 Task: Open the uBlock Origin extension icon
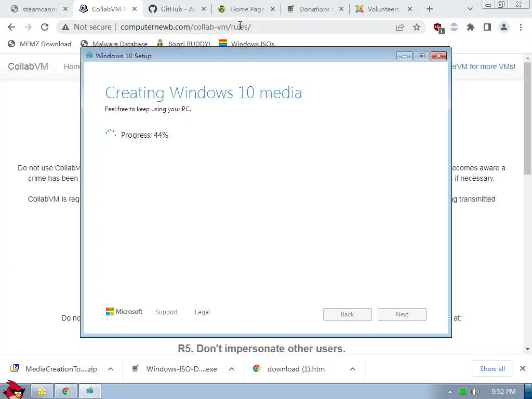point(438,28)
